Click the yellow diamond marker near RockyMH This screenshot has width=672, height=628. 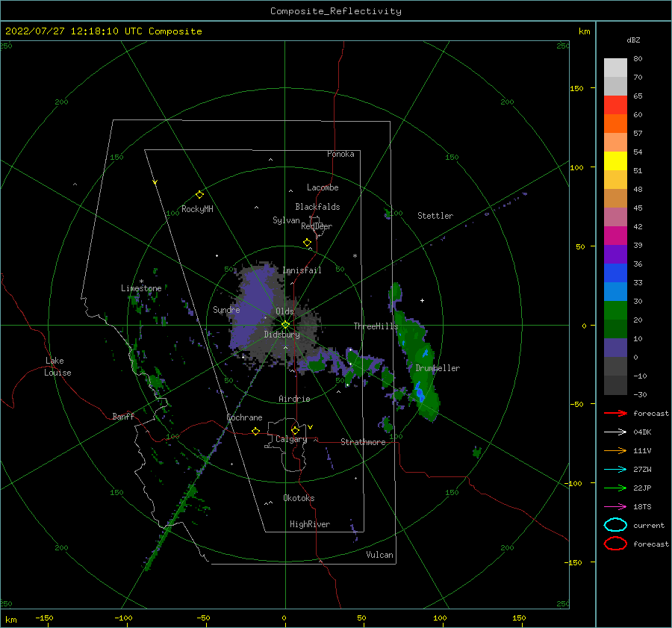pyautogui.click(x=199, y=195)
